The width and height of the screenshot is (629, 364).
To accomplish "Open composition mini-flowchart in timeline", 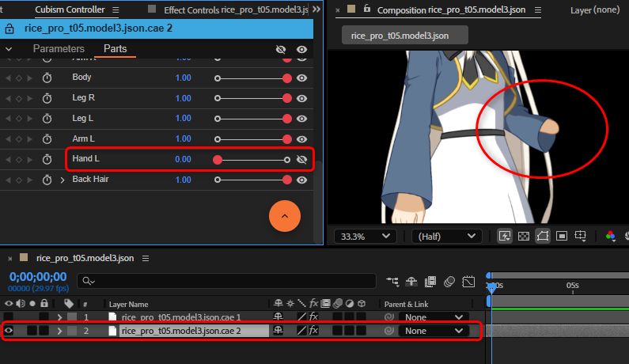I will pos(392,282).
